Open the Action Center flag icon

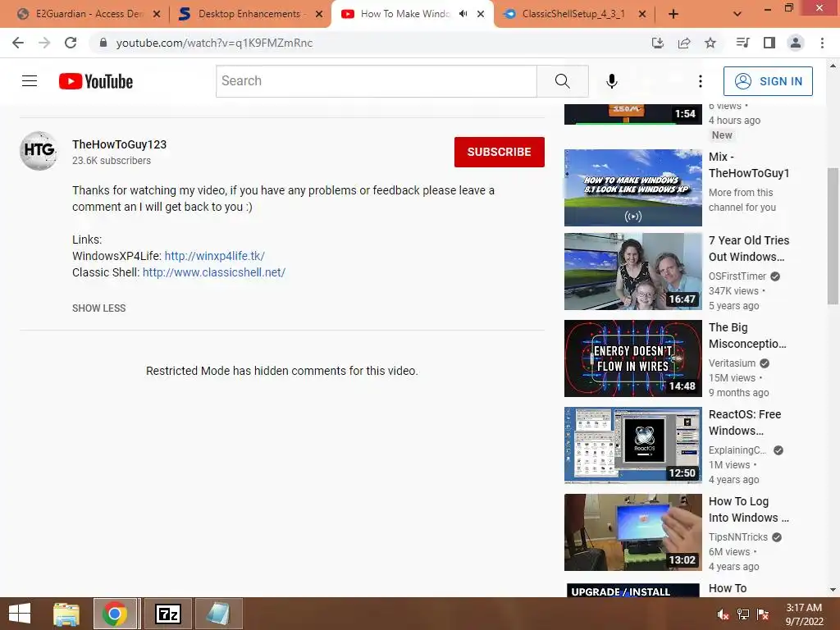(763, 614)
